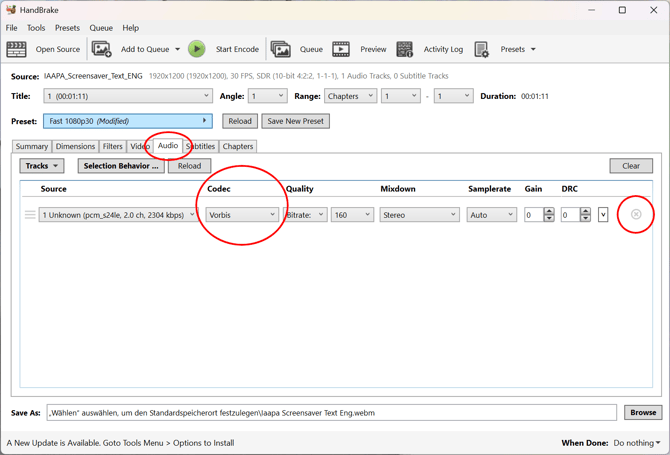Switch to the Video tab
Image resolution: width=670 pixels, height=455 pixels.
point(140,146)
